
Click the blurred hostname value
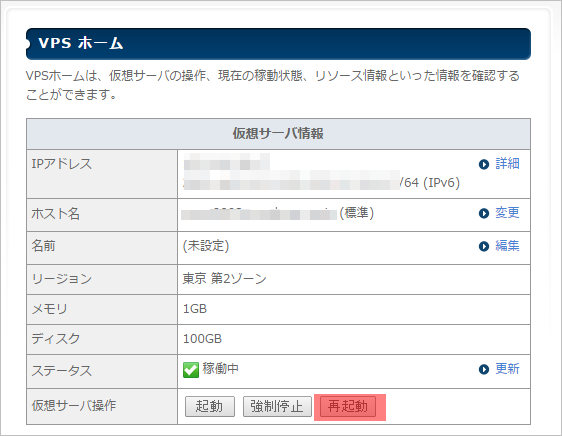259,214
